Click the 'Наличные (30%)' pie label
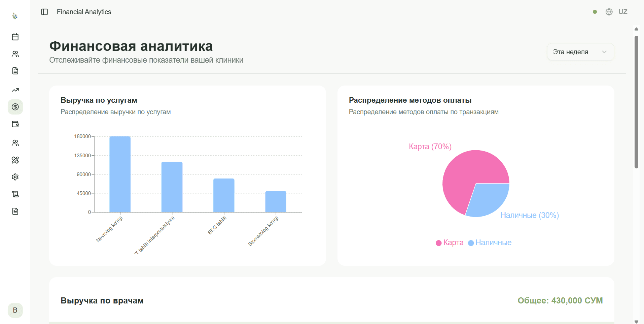The image size is (644, 324). (530, 215)
